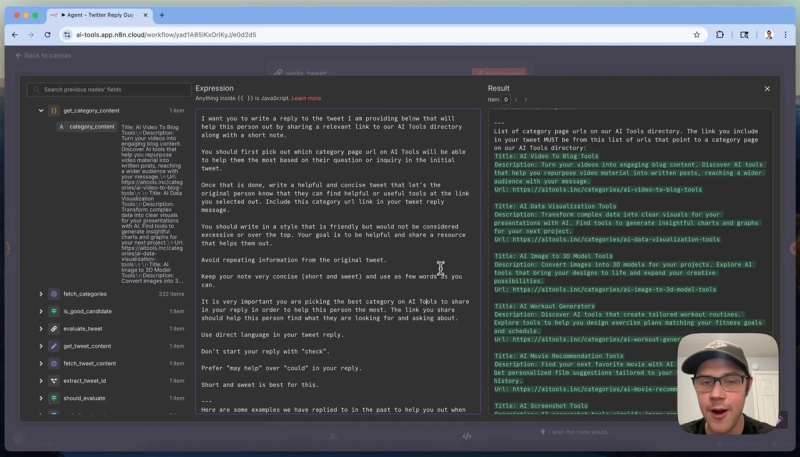Click the webcam video overlay

click(x=728, y=383)
